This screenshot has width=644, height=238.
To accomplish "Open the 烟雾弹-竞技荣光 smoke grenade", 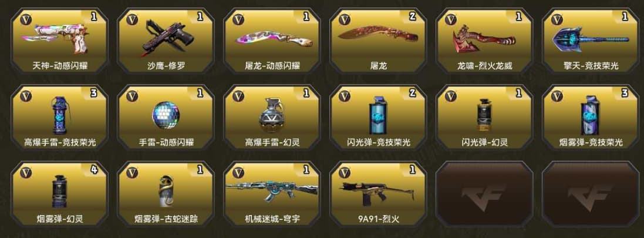I will [591, 117].
